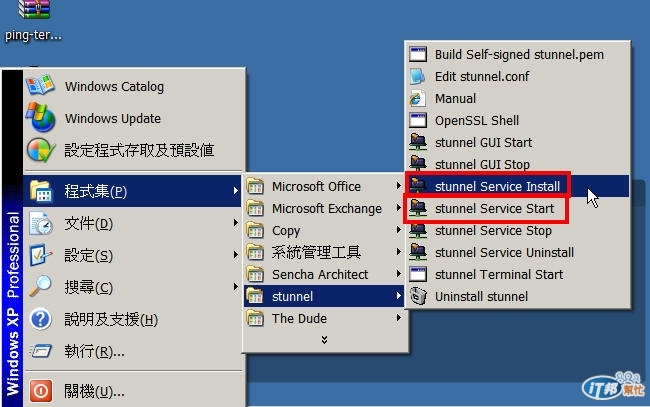Screen dimensions: 650x407
Task: Click the Edit stunnel.conf document icon
Action: point(418,76)
